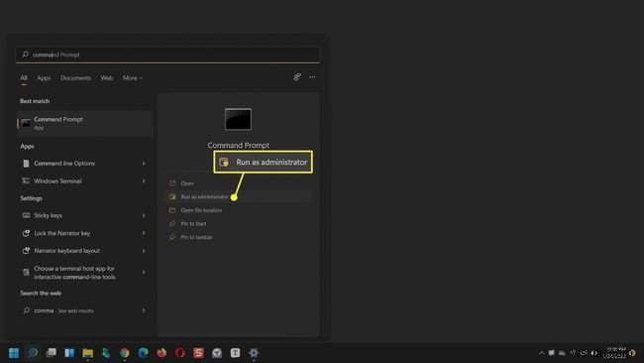
Task: Click the Command line Options result
Action: (85, 164)
